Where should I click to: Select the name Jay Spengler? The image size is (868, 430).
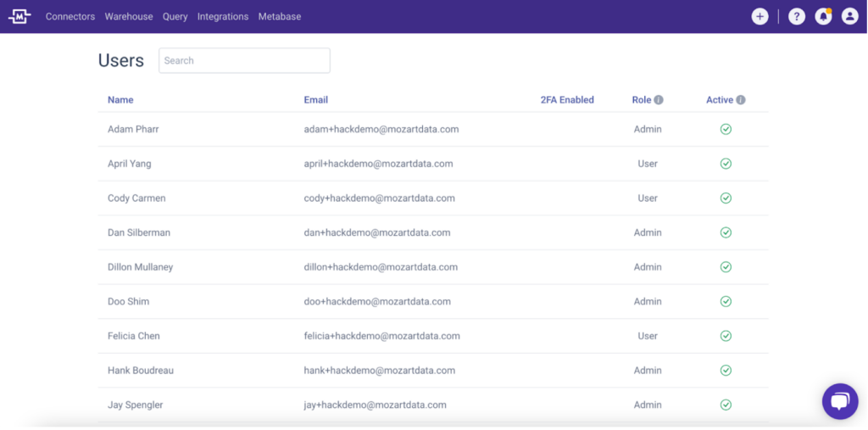(135, 405)
